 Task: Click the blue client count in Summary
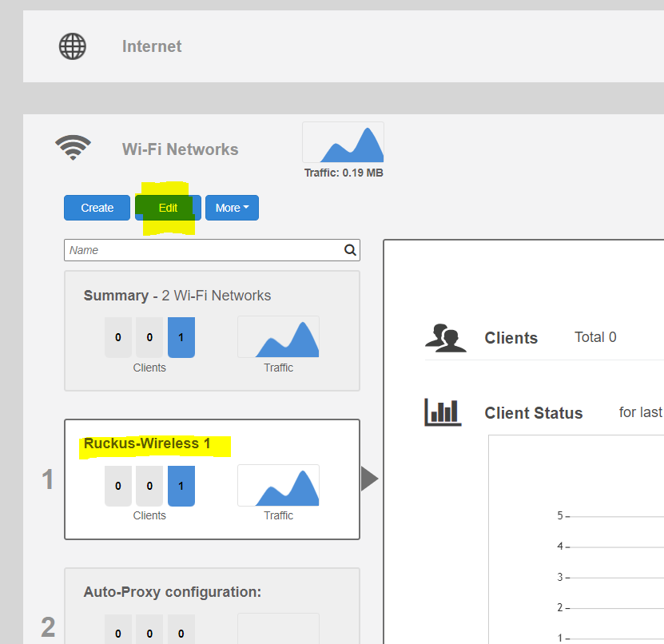pos(181,337)
